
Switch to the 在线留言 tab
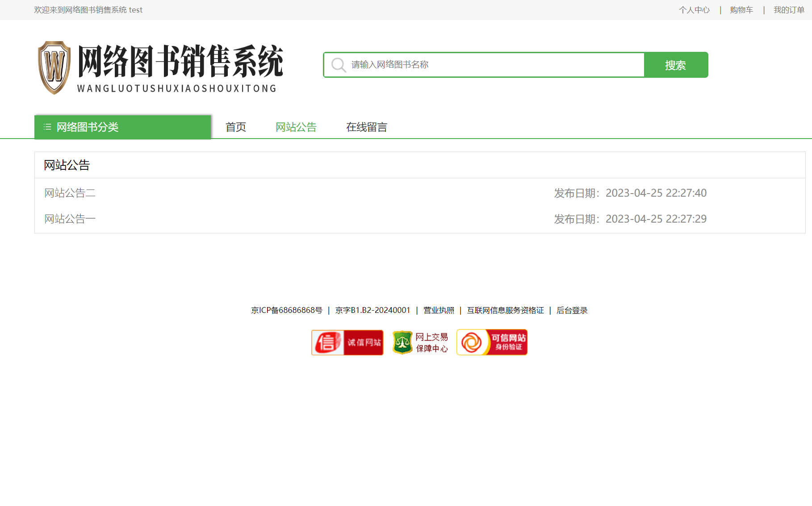[367, 127]
